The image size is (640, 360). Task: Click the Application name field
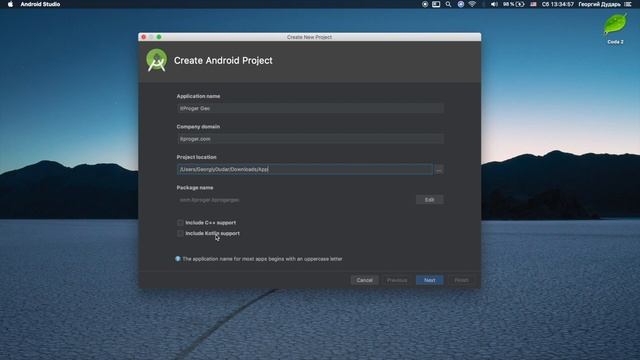pyautogui.click(x=310, y=108)
